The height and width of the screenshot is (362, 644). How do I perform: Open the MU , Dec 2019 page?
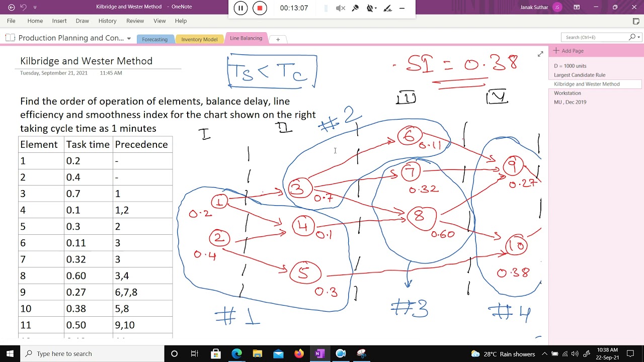point(570,102)
